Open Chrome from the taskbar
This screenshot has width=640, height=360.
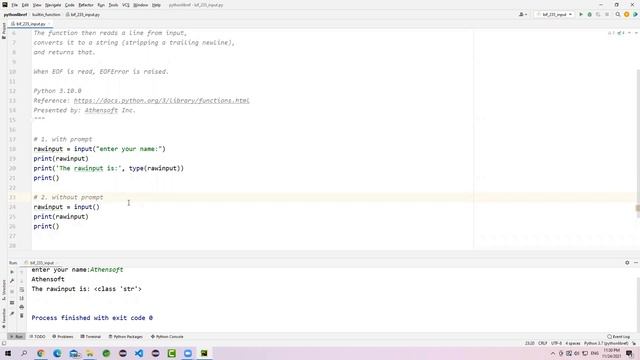point(40,353)
